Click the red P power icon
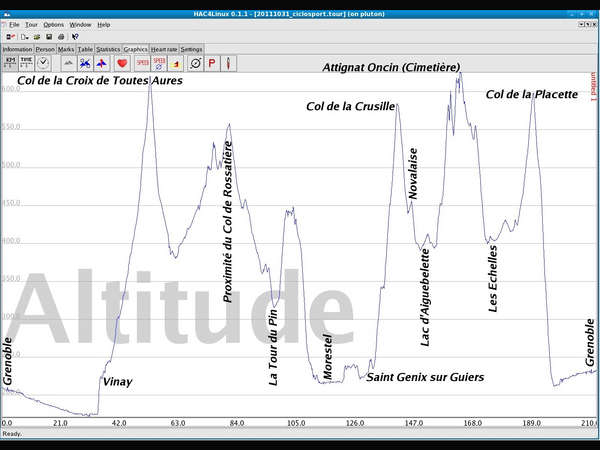 [211, 62]
